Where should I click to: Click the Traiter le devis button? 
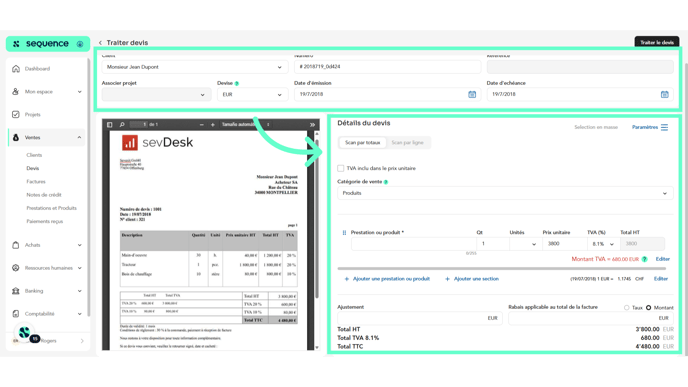pyautogui.click(x=656, y=43)
